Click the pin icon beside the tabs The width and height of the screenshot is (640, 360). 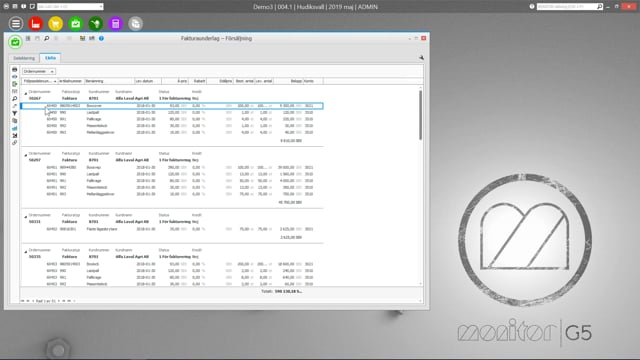tap(421, 58)
